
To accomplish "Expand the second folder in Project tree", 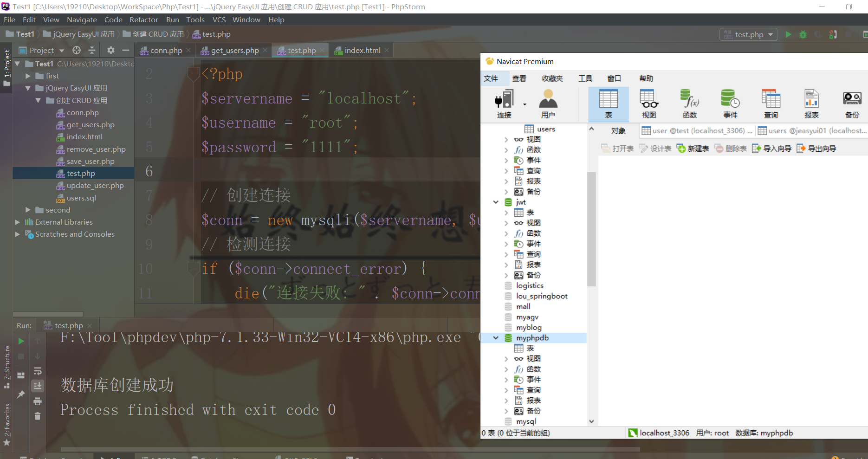I will pos(28,210).
